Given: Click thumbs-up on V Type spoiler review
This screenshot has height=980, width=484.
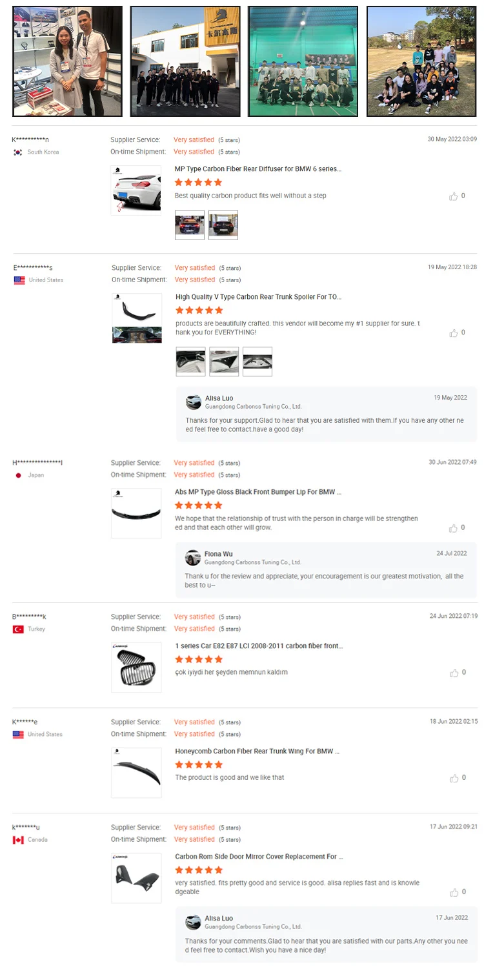Looking at the screenshot, I should coord(454,333).
